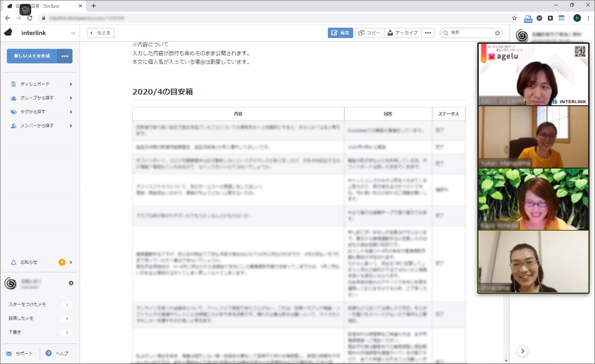Bookmark the page with the star icon
595x364 pixels.
coord(514,18)
